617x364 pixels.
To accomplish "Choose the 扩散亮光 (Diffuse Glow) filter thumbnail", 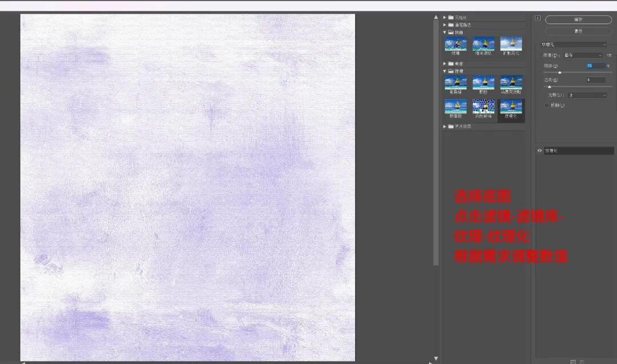I will [x=511, y=44].
